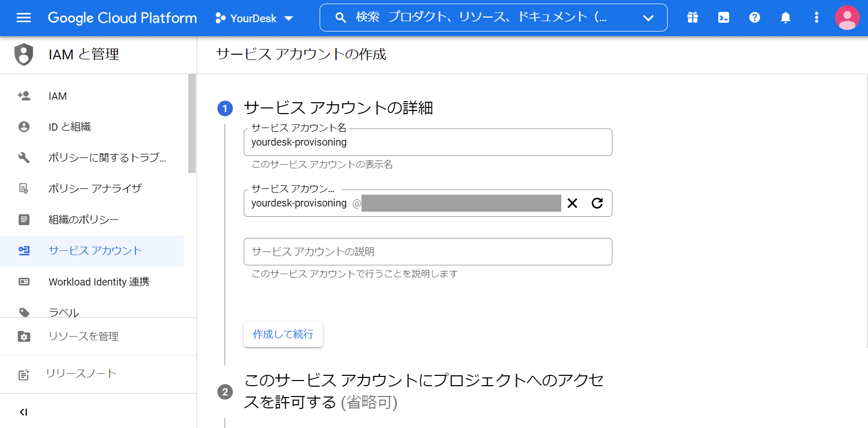This screenshot has width=868, height=428.
Task: Click the サービス アカウント名 input field
Action: click(x=428, y=142)
